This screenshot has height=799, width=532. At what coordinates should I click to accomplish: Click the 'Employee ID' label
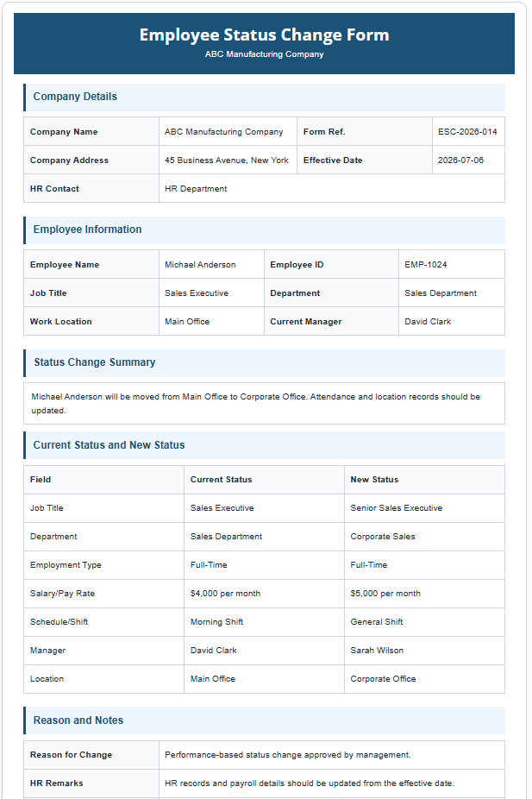[297, 265]
